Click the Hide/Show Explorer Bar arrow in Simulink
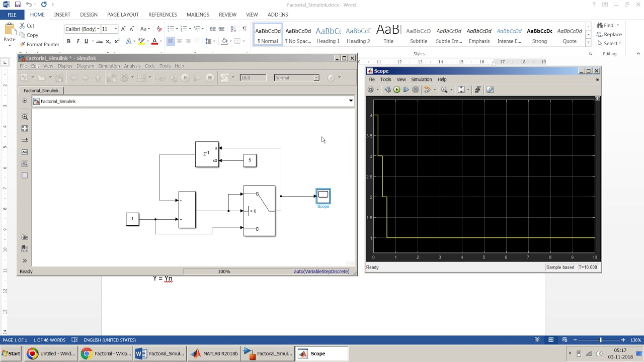The image size is (644, 362). point(25,101)
